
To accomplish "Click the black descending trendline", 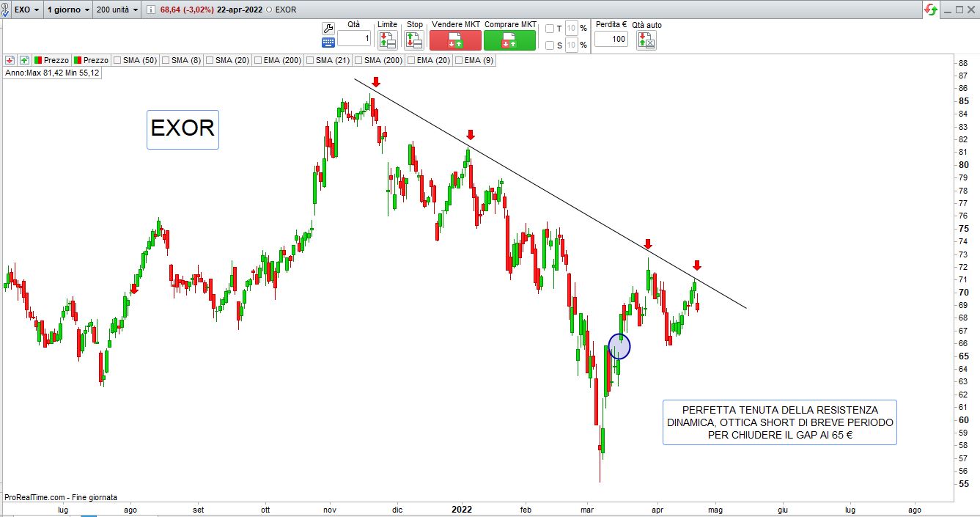I will [550, 193].
